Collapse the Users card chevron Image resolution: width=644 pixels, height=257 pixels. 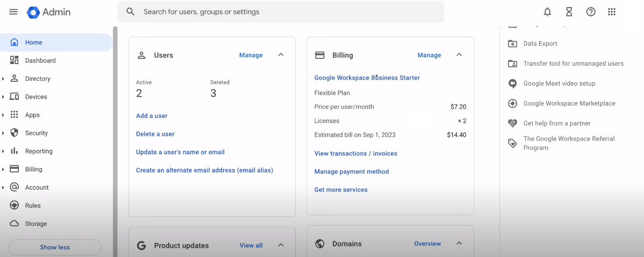[x=281, y=55]
